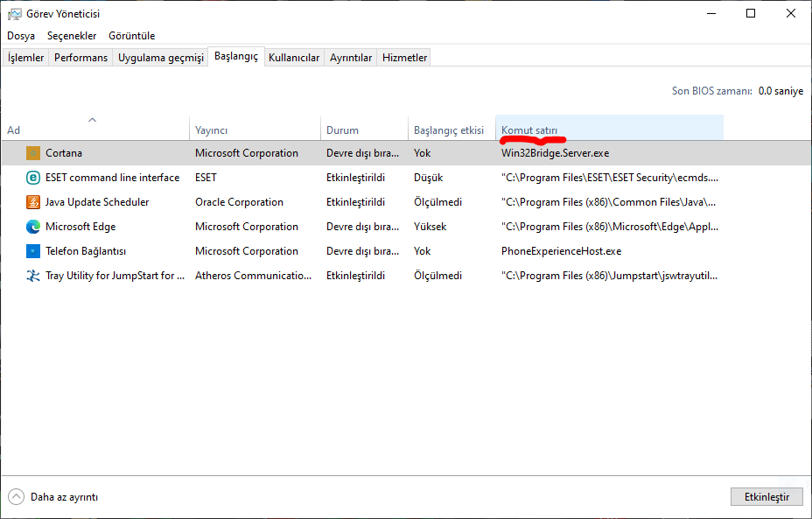Click Oracle Corporation publisher cell
812x519 pixels.
tap(239, 202)
